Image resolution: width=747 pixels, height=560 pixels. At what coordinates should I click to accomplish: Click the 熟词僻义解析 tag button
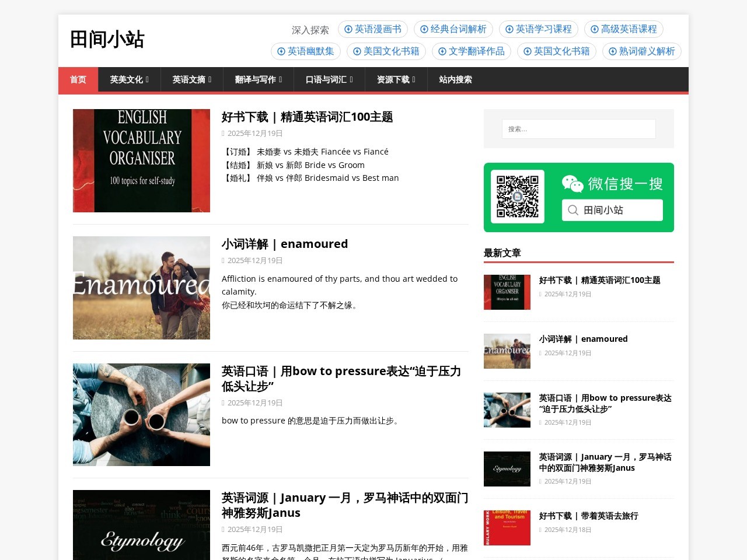click(x=641, y=51)
